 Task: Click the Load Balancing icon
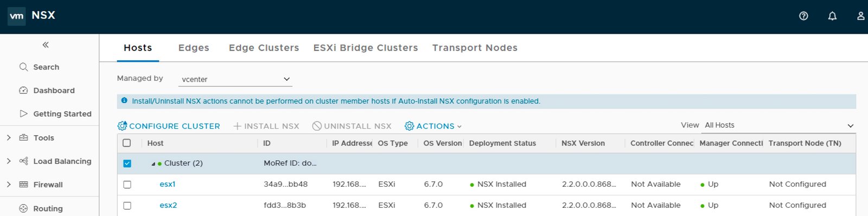(x=23, y=161)
